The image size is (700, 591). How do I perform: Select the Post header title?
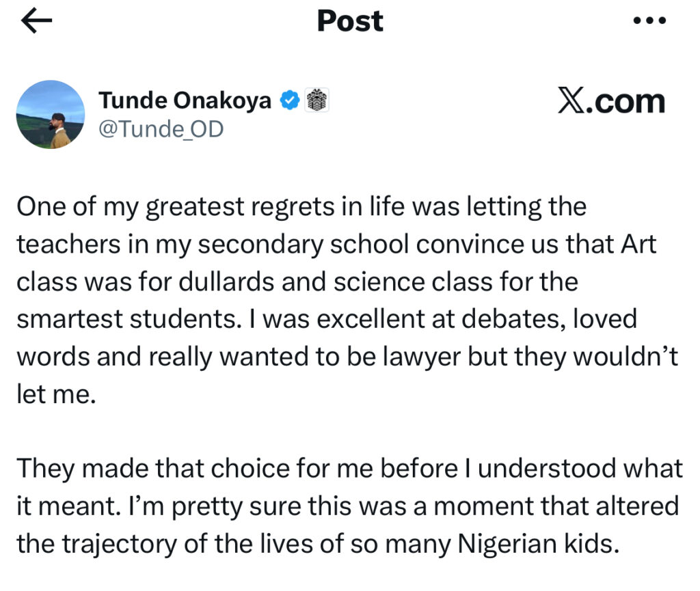point(349,21)
